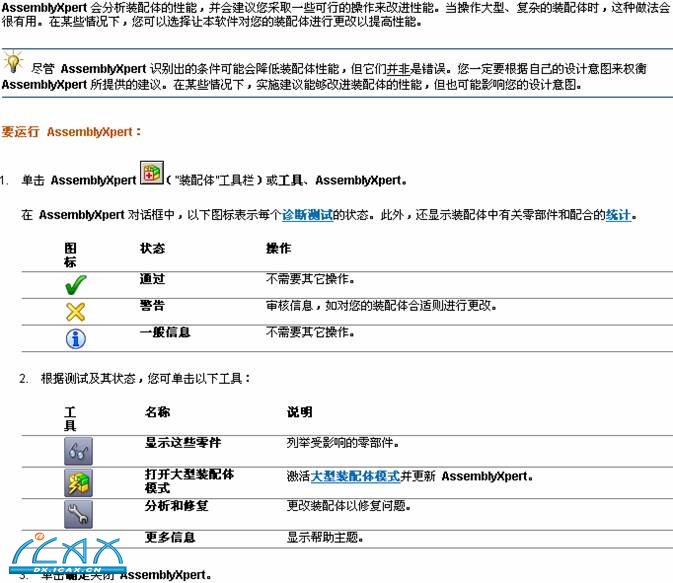This screenshot has width=673, height=583.
Task: Open the 大型装配体模式 hyperlink
Action: (x=355, y=476)
